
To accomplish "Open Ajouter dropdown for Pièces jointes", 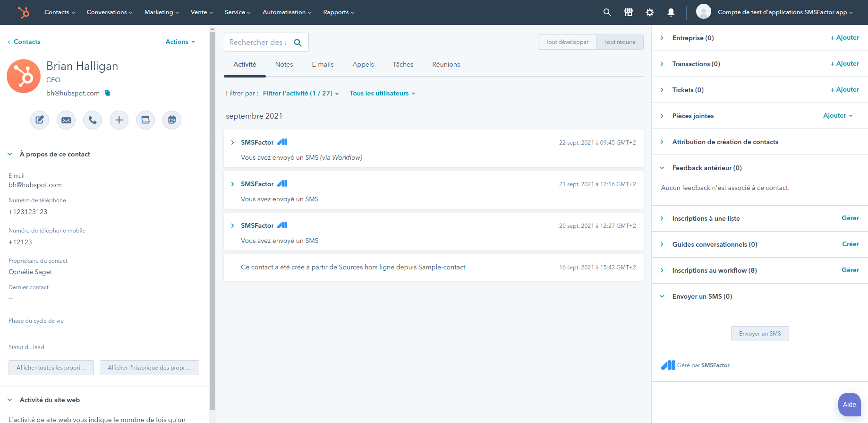I will tap(838, 115).
